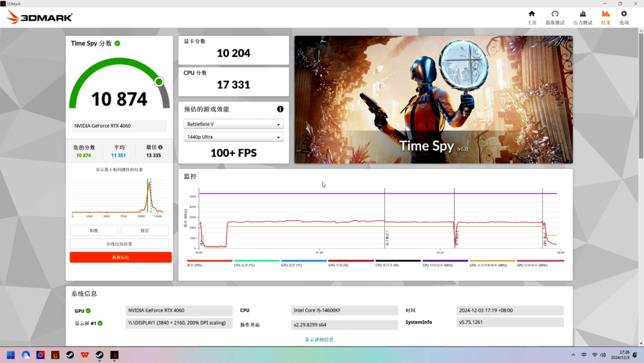Open the 1440p Ultra resolution dropdown
This screenshot has height=363, width=644.
point(233,137)
